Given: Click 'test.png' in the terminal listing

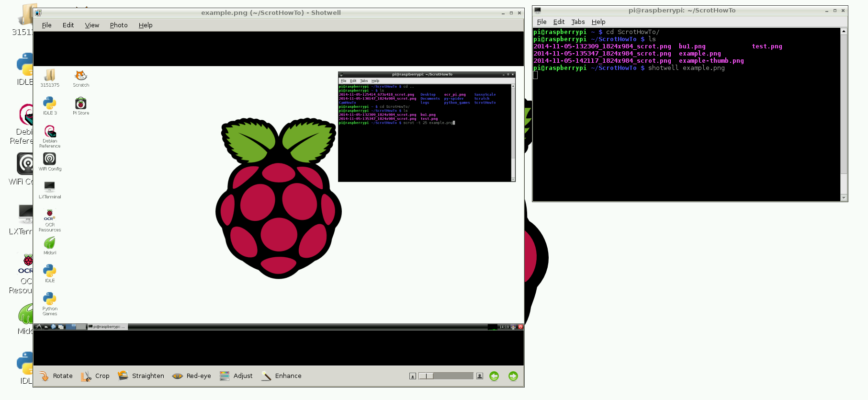Looking at the screenshot, I should (767, 46).
